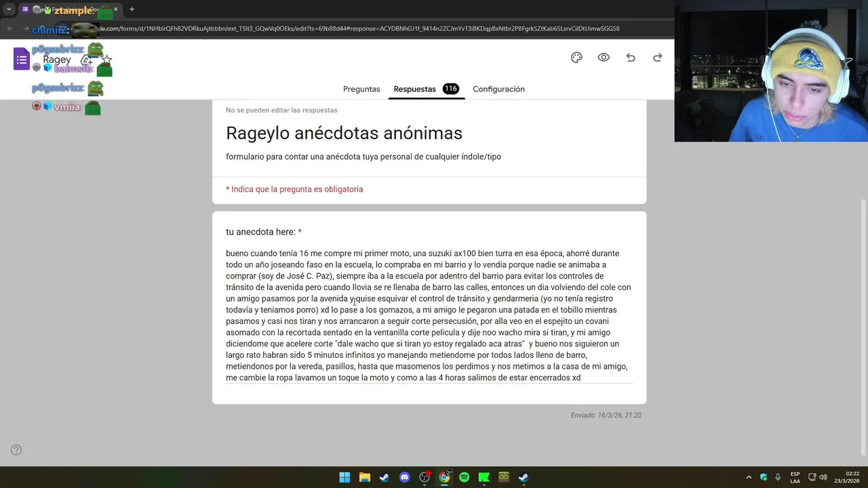The height and width of the screenshot is (488, 868).
Task: Go back with browser back arrow
Action: click(x=9, y=28)
